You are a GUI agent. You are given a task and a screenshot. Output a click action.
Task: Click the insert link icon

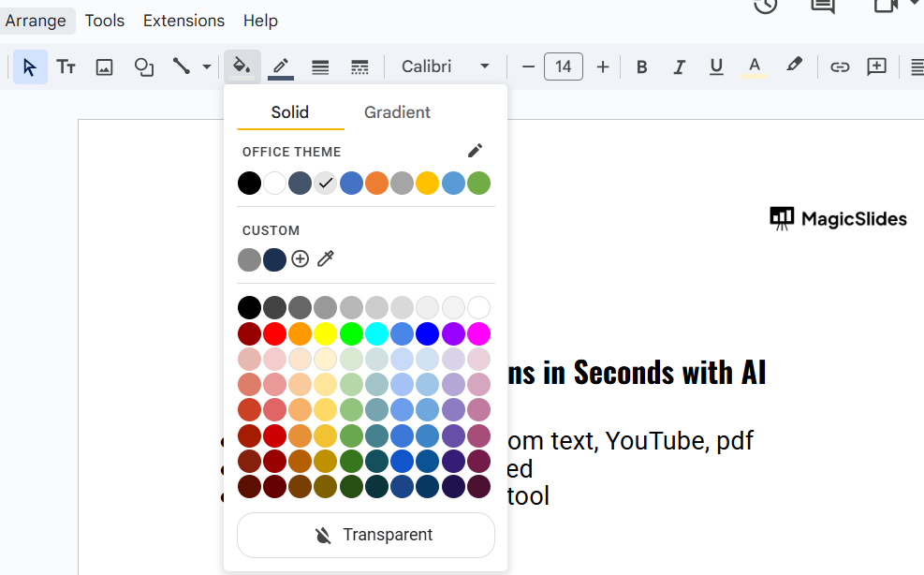click(x=840, y=66)
